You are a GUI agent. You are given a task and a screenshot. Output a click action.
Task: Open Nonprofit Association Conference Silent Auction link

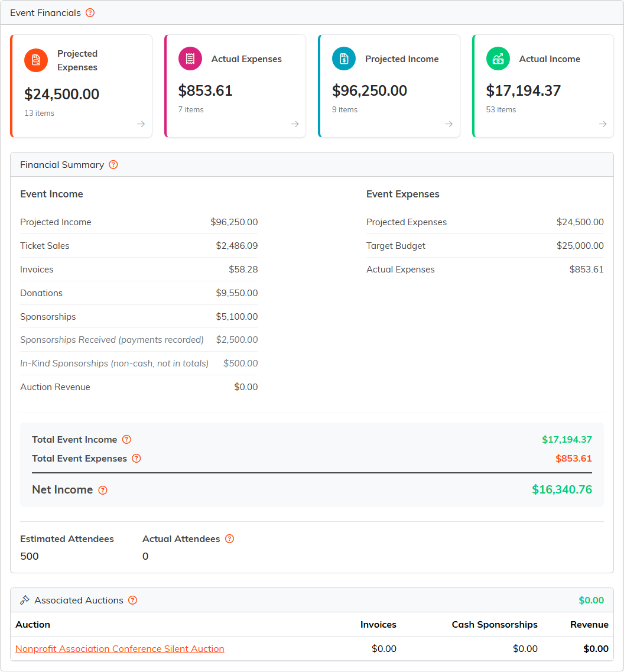(120, 649)
